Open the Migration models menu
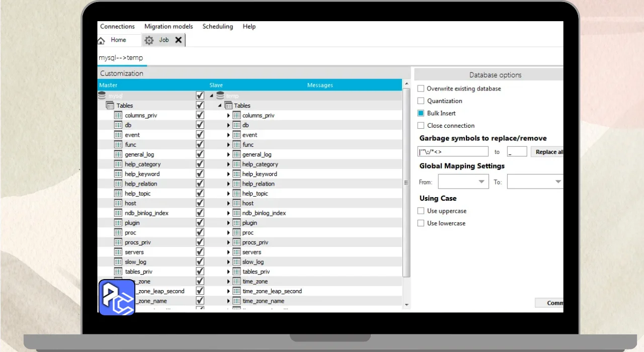 click(168, 27)
